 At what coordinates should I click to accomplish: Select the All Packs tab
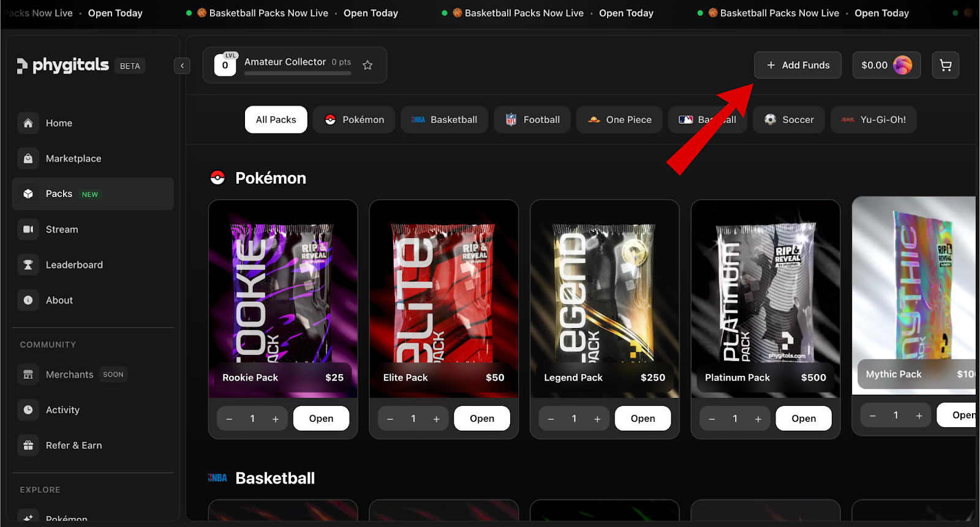276,119
